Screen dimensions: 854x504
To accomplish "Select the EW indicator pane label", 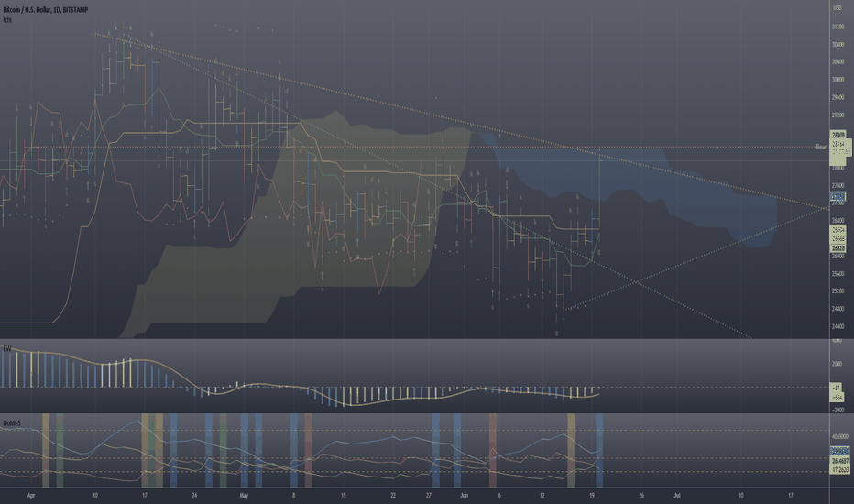I will (x=7, y=348).
